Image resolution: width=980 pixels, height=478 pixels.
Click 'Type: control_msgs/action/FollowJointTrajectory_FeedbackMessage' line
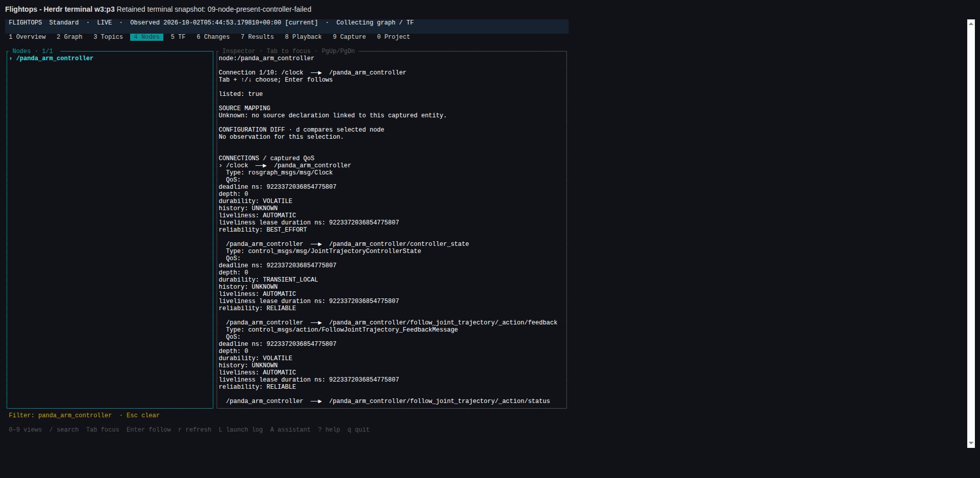342,330
